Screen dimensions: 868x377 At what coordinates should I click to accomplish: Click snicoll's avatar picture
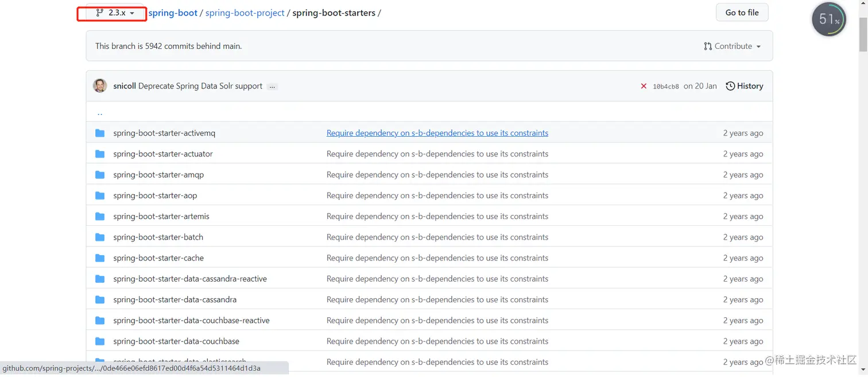[x=100, y=86]
